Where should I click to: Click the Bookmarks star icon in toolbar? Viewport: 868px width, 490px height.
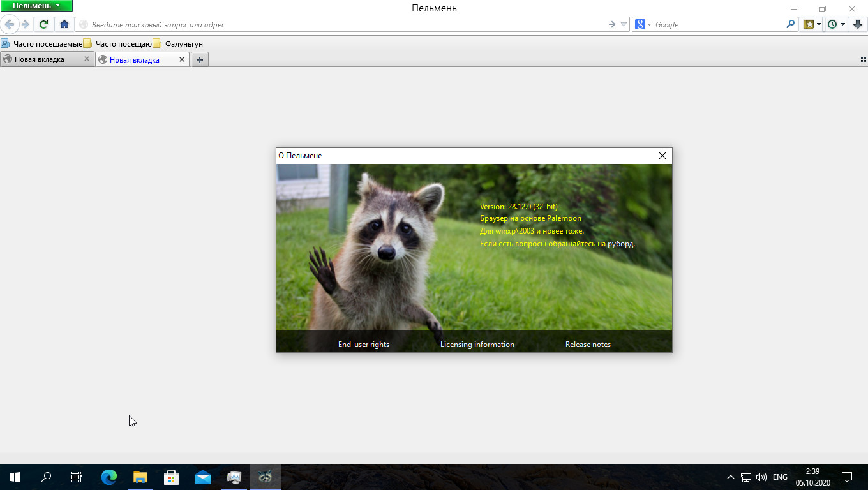pos(809,24)
